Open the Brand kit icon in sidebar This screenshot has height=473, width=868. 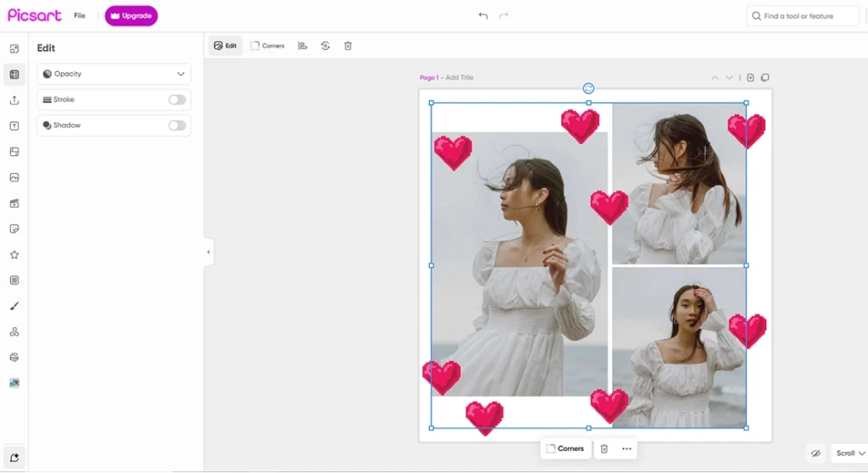click(x=14, y=357)
